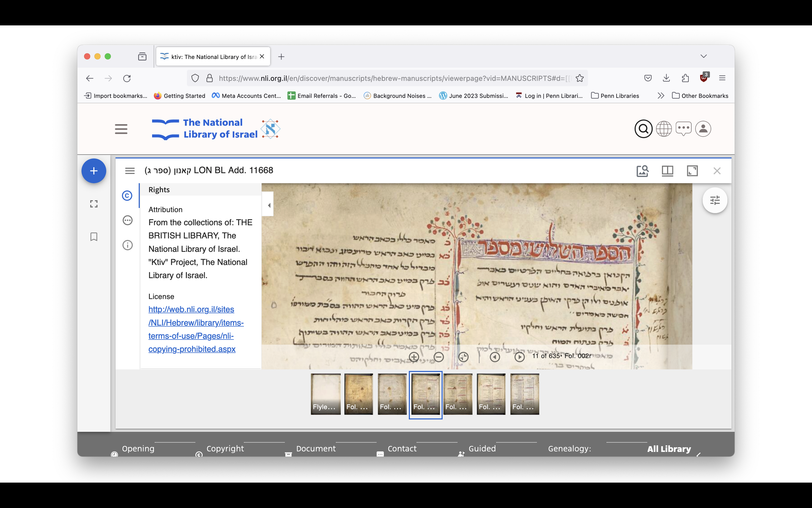Open site search magnifier icon
Screen dimensions: 812x508
click(x=643, y=129)
